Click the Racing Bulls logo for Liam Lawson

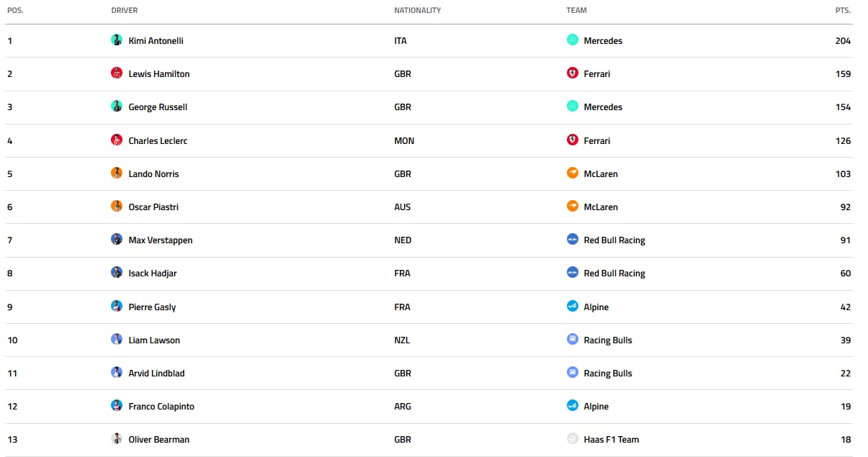point(573,340)
